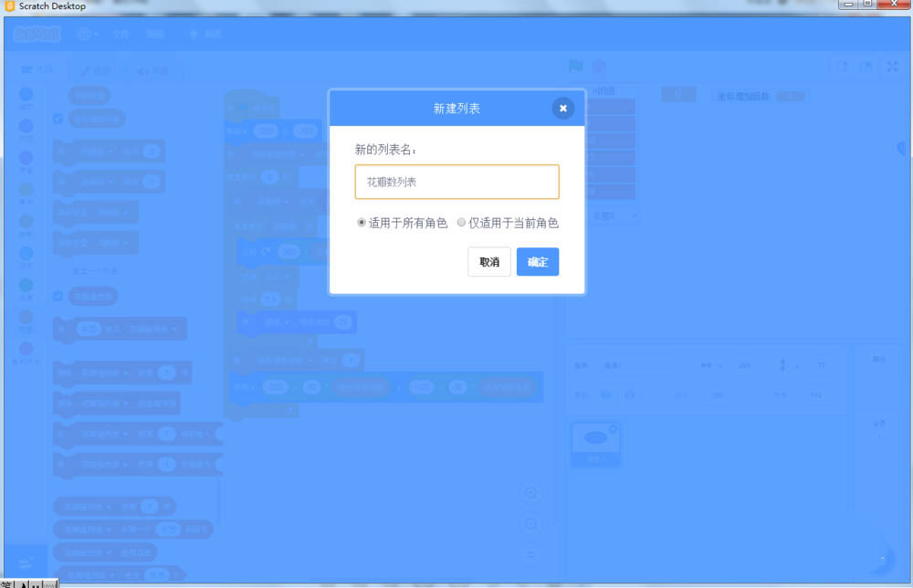Image resolution: width=913 pixels, height=588 pixels.
Task: Select the 适用于所有角色 radio button
Action: (362, 223)
